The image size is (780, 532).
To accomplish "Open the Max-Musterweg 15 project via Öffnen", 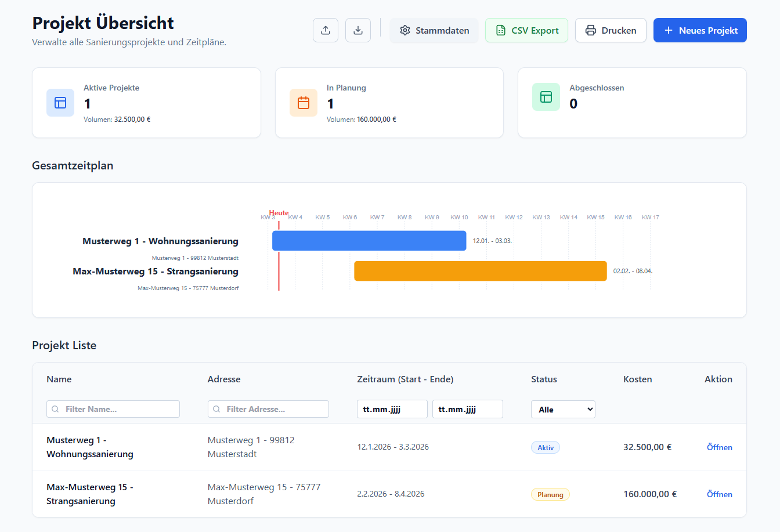I will (x=719, y=494).
